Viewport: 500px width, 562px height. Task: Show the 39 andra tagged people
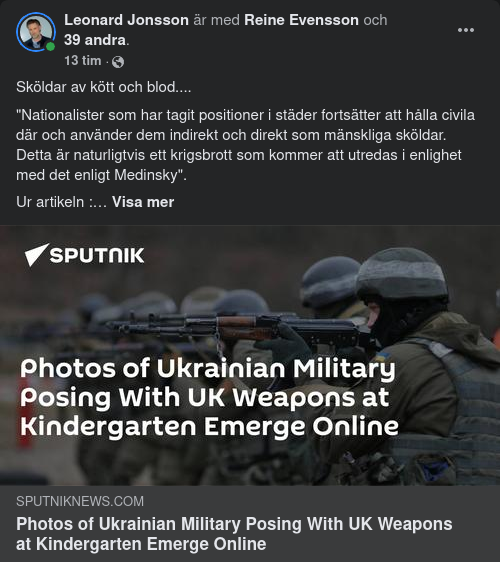point(95,40)
